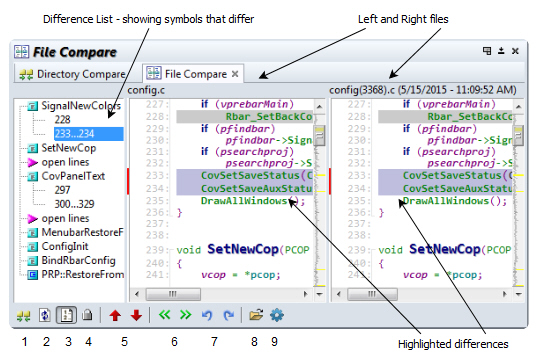
Task: Toggle the padlock icon in the toolbar
Action: coord(88,315)
